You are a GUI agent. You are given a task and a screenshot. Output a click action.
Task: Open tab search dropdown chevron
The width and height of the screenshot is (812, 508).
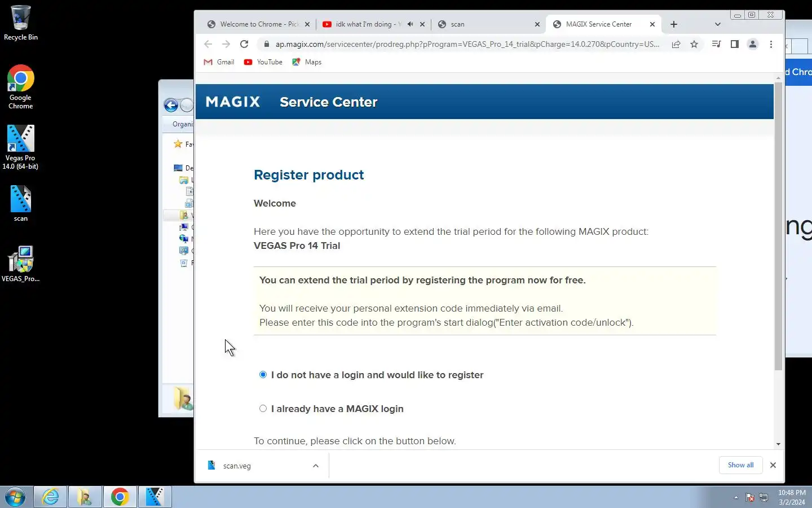coord(717,24)
